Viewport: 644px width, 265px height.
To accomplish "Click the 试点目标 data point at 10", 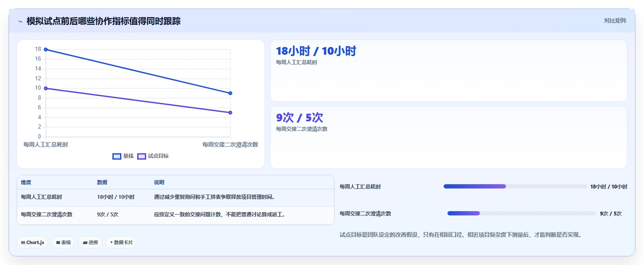I will [x=46, y=88].
